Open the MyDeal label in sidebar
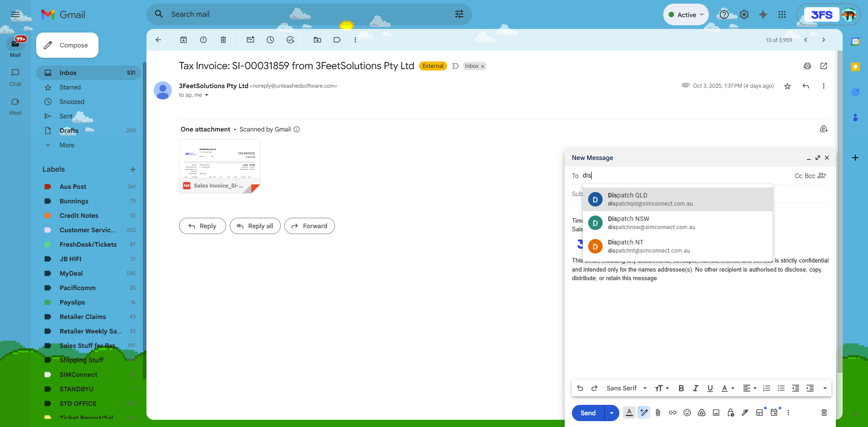The image size is (868, 427). click(71, 273)
